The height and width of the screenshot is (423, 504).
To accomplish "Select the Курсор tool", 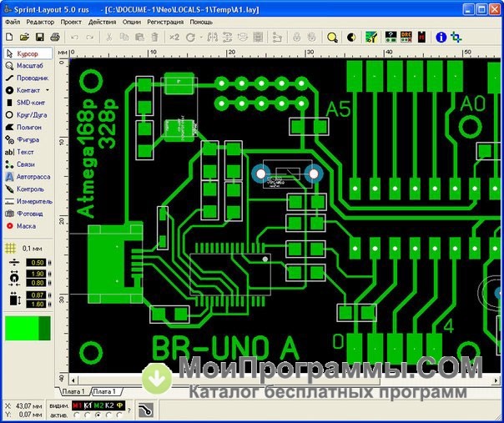I will (x=28, y=53).
